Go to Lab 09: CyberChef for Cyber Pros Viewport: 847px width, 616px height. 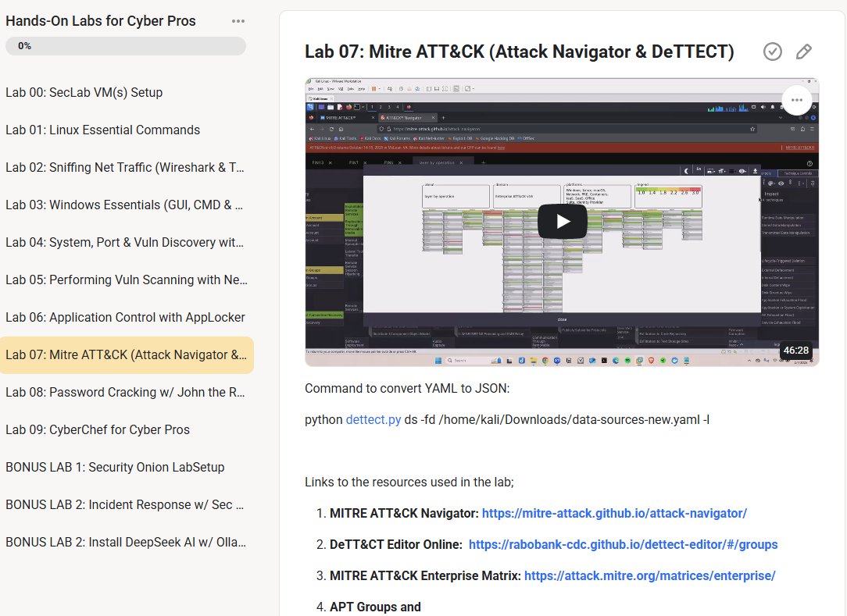coord(98,429)
